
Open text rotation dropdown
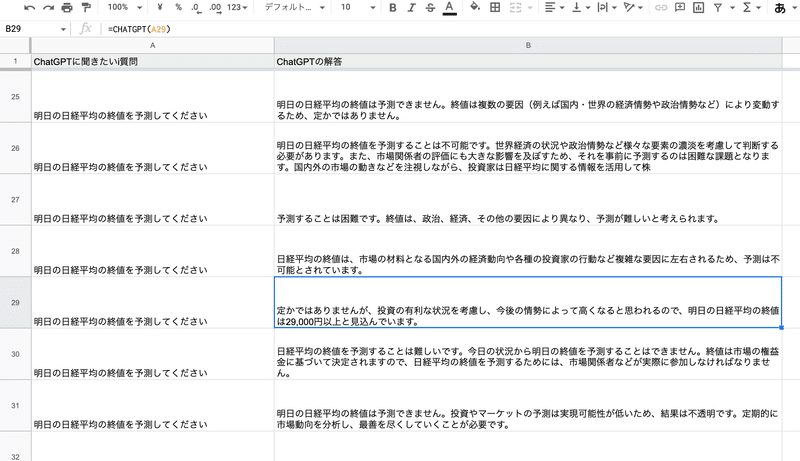(633, 8)
